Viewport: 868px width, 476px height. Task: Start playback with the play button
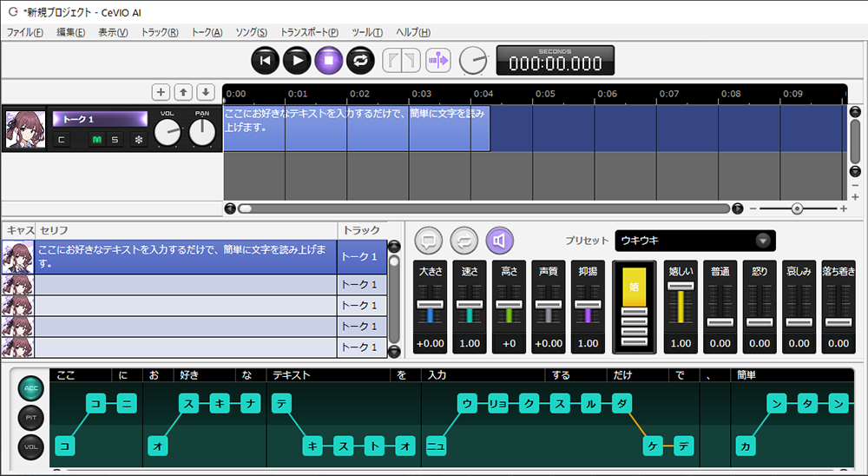[297, 61]
